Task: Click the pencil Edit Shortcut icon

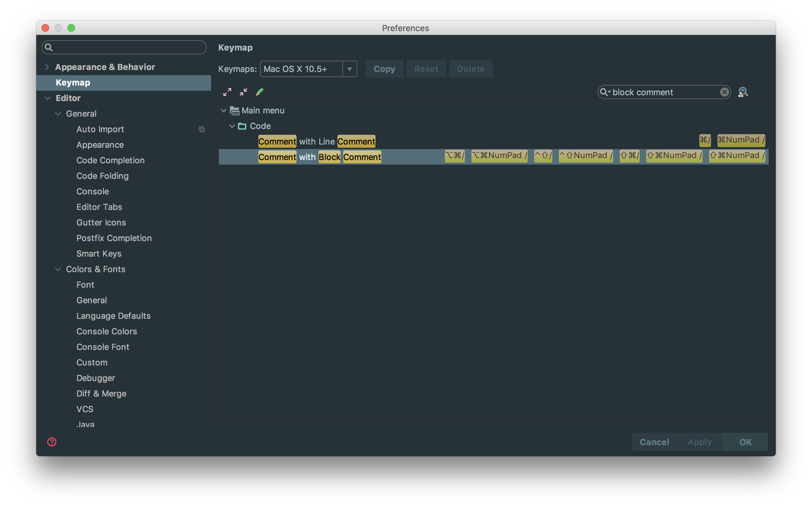Action: [259, 92]
